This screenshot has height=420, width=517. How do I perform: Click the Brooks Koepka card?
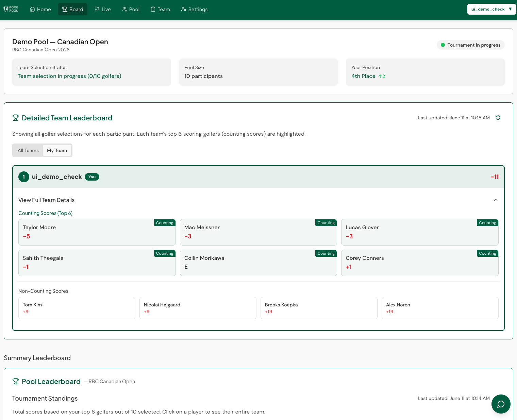click(319, 308)
